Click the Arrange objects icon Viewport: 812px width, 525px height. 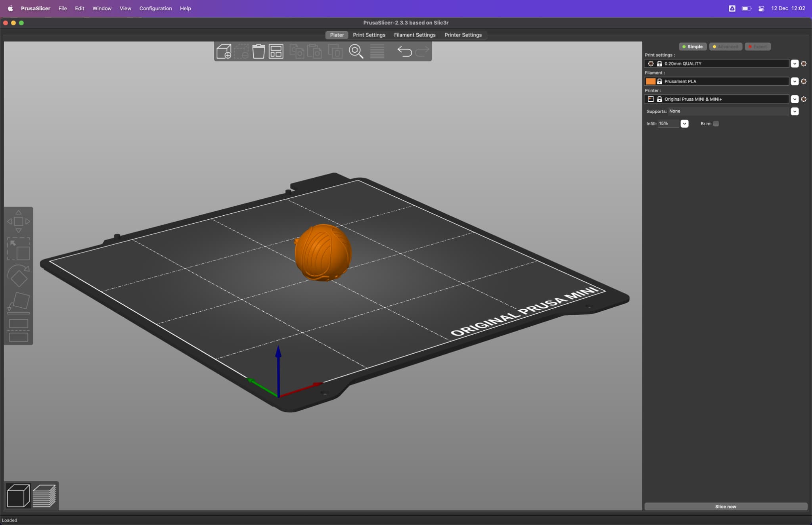[x=276, y=52]
